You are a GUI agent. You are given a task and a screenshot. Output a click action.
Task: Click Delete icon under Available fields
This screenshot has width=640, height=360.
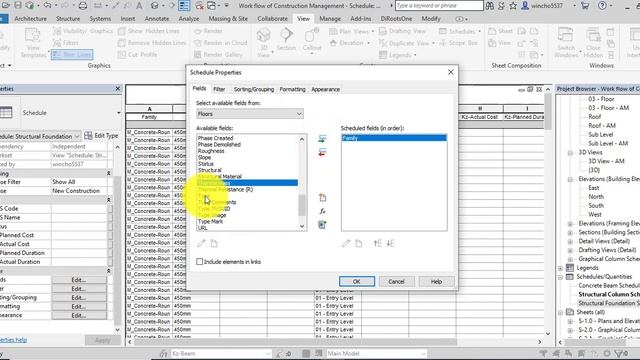click(x=214, y=244)
